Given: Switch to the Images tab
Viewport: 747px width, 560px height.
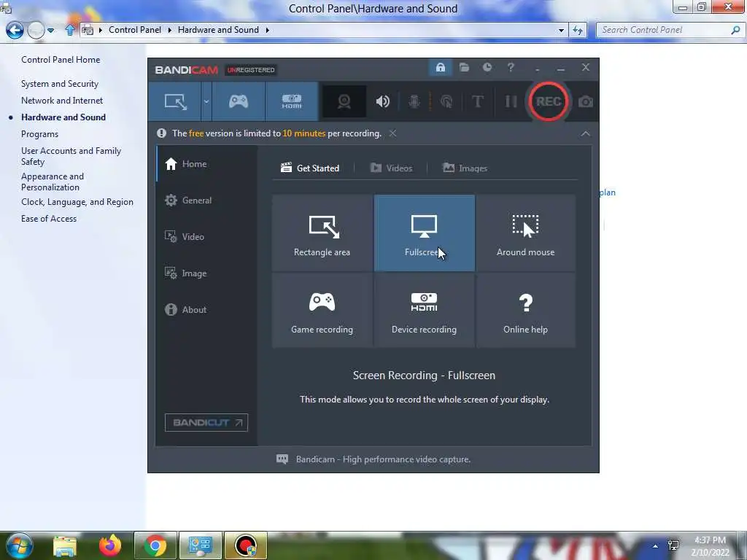Looking at the screenshot, I should 465,168.
